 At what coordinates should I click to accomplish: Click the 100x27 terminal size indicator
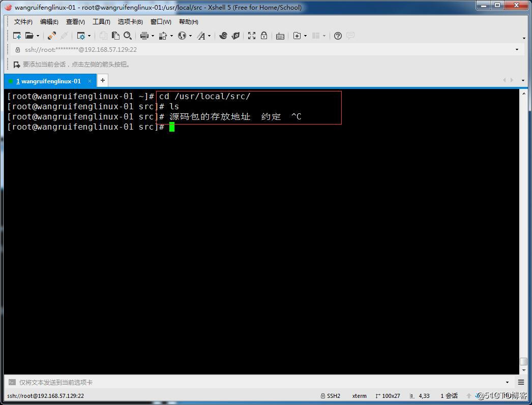(x=388, y=395)
